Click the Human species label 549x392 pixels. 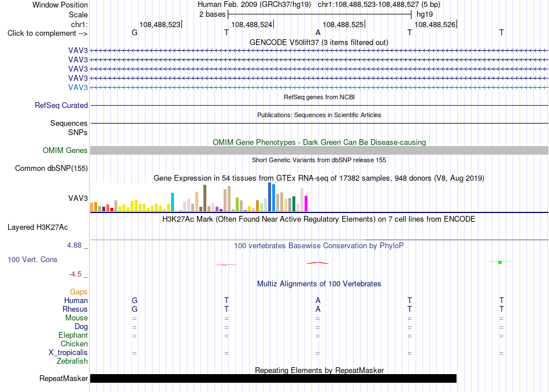[76, 300]
